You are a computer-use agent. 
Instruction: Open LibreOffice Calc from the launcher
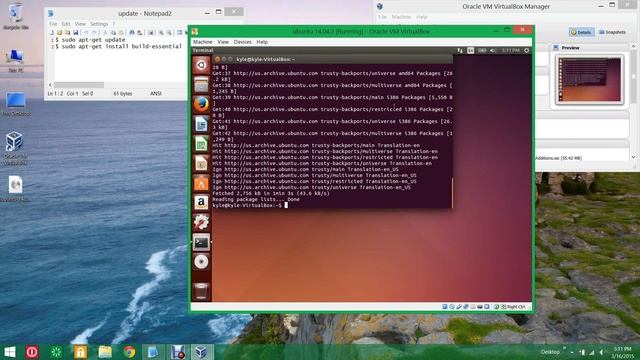[201, 144]
